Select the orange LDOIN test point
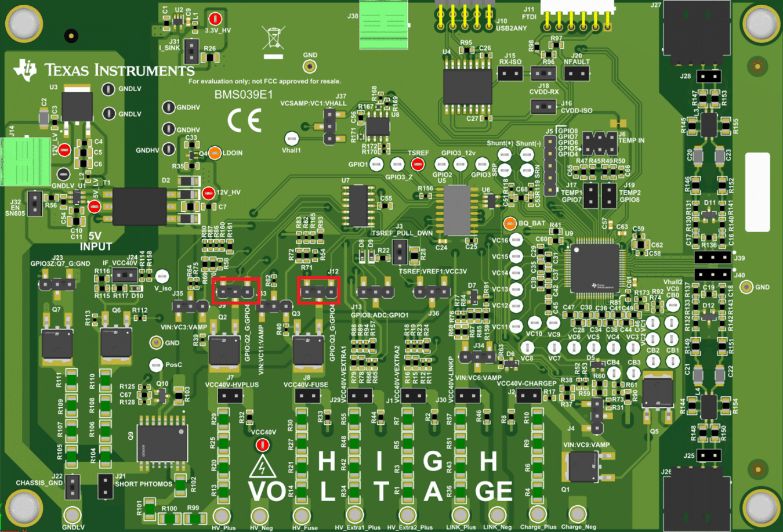 (215, 153)
